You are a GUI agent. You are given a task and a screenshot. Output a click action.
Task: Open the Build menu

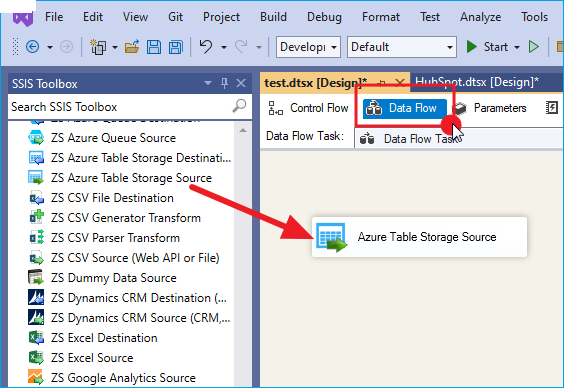click(273, 17)
